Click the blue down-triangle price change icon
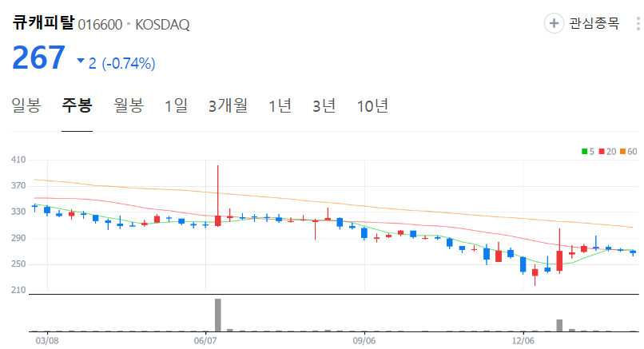Screen dimensions: 644x349 click(x=81, y=61)
